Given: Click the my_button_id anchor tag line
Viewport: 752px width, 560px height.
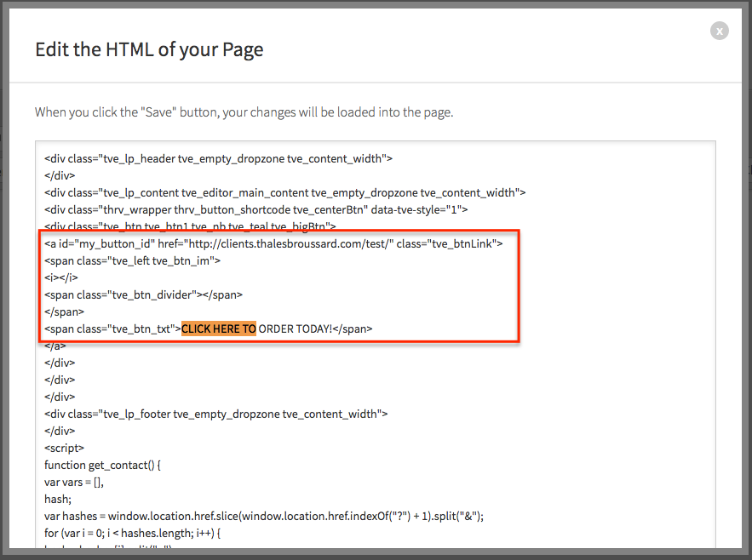Looking at the screenshot, I should point(273,244).
